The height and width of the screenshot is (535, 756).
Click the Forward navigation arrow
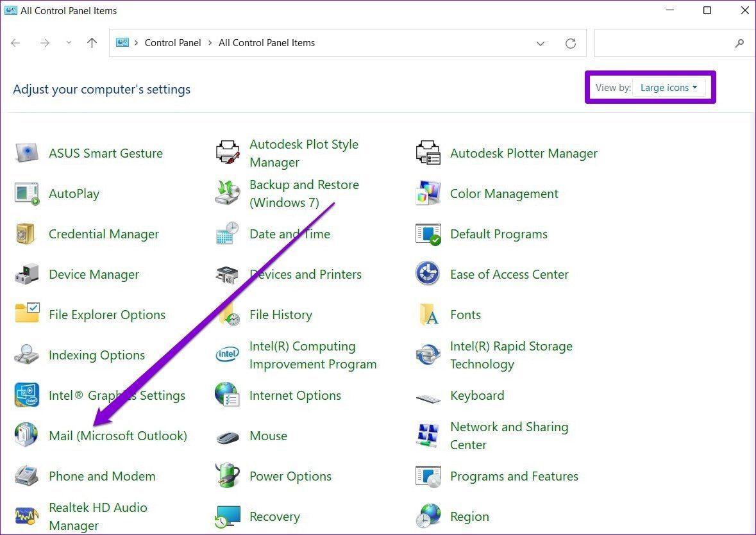[45, 43]
